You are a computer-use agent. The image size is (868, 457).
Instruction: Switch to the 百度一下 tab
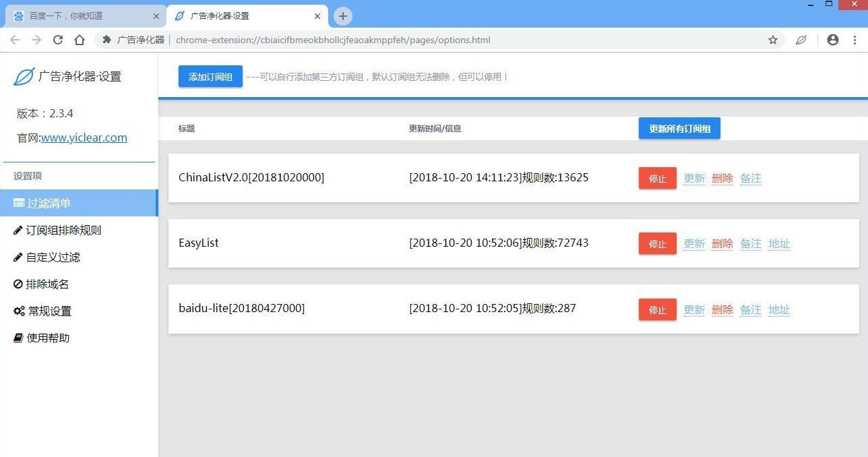click(81, 16)
